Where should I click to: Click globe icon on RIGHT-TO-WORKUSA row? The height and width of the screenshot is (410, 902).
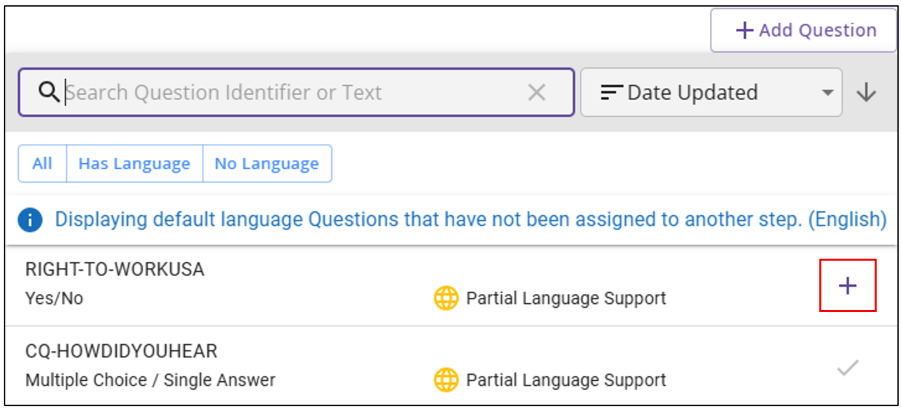pyautogui.click(x=446, y=298)
